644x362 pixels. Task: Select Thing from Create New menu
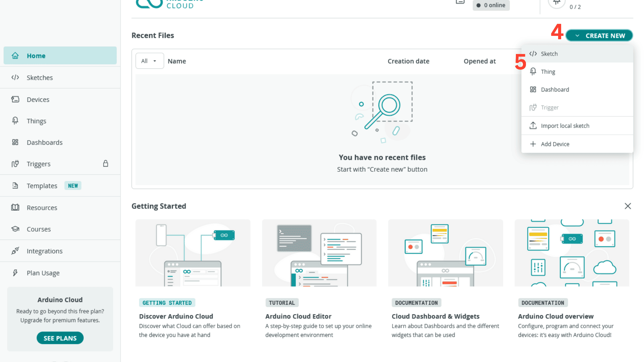point(577,71)
